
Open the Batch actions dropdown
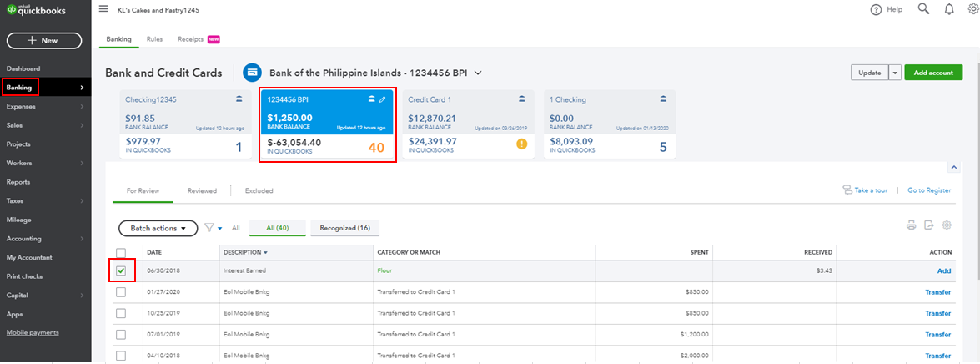tap(158, 228)
